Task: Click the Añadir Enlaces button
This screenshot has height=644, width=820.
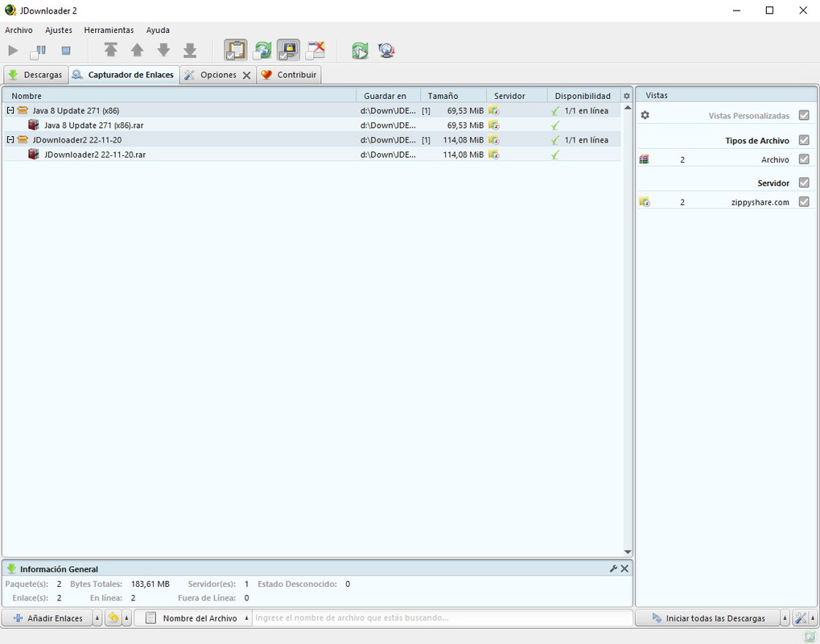Action: point(47,618)
